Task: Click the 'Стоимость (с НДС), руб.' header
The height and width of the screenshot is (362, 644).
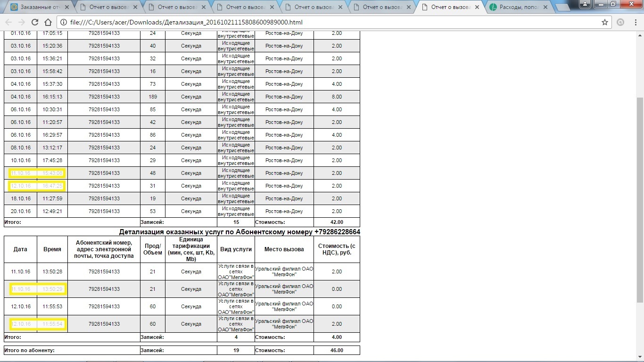Action: coord(337,249)
